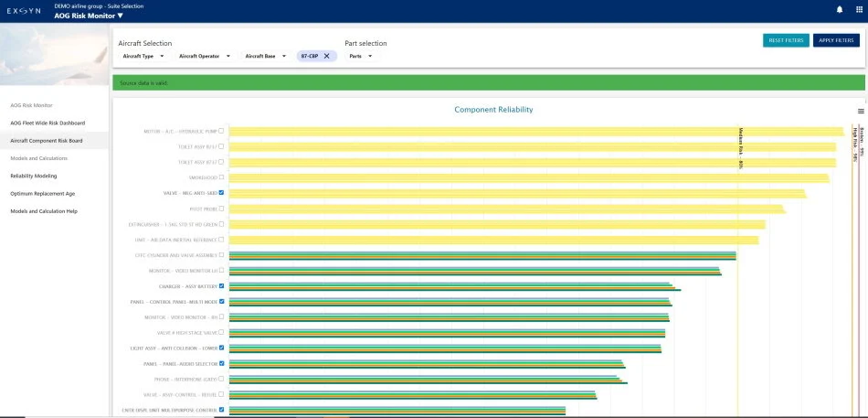Check the SMOKEHOOD checkbox
This screenshot has width=868, height=418.
(x=221, y=177)
